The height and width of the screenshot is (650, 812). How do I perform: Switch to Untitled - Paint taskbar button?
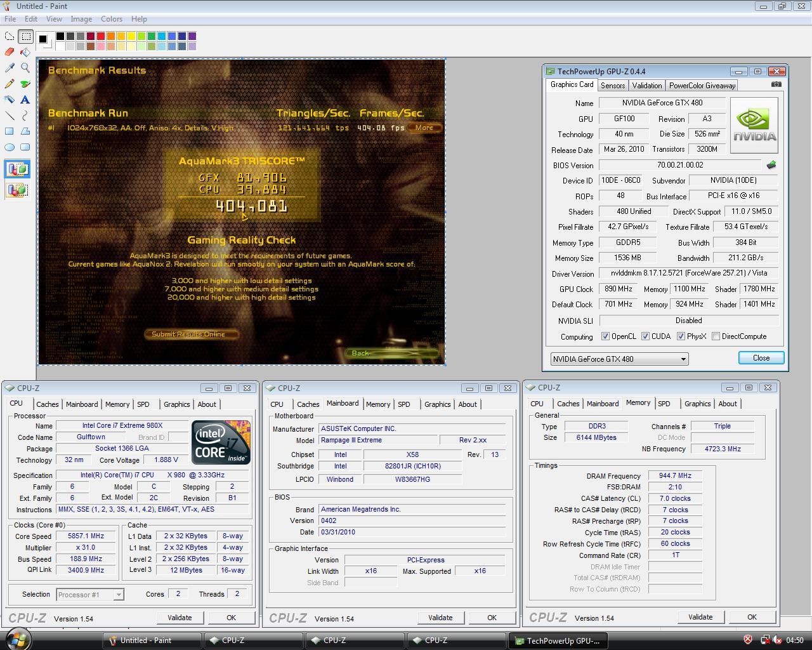coord(152,640)
